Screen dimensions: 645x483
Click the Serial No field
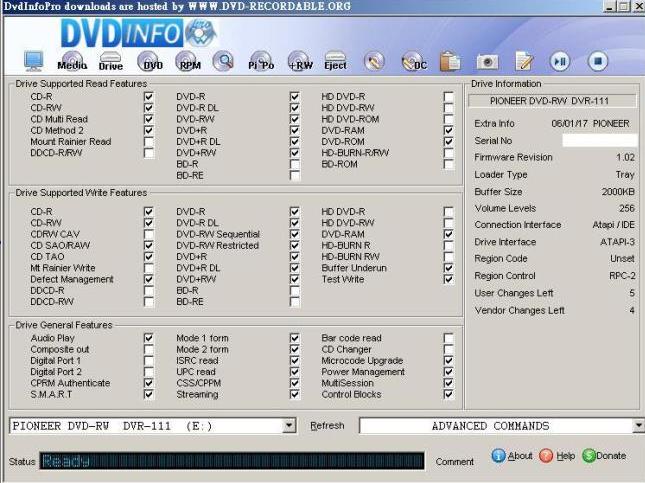pyautogui.click(x=598, y=141)
